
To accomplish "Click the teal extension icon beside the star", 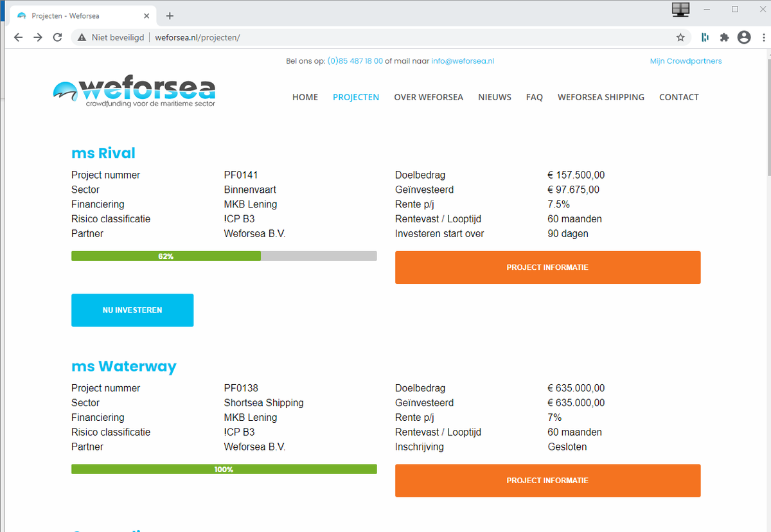I will coord(705,37).
